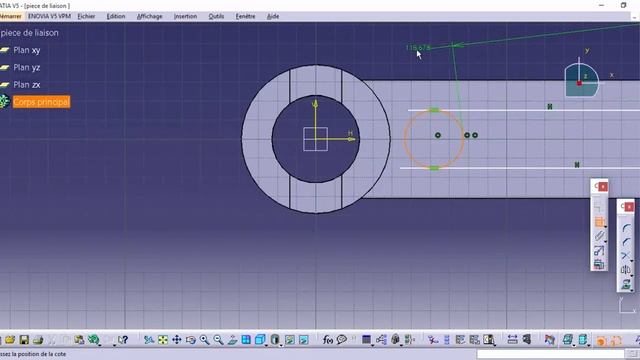Open the Fichier menu
The height and width of the screenshot is (360, 640).
pos(86,16)
